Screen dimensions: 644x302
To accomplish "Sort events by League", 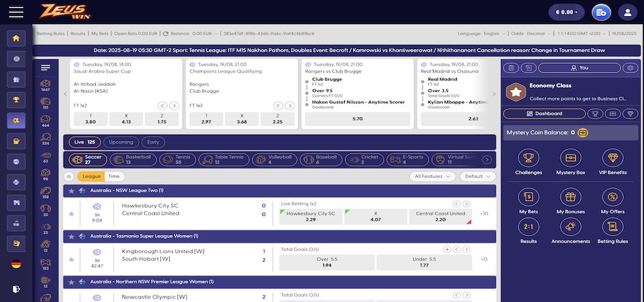I will click(x=91, y=177).
